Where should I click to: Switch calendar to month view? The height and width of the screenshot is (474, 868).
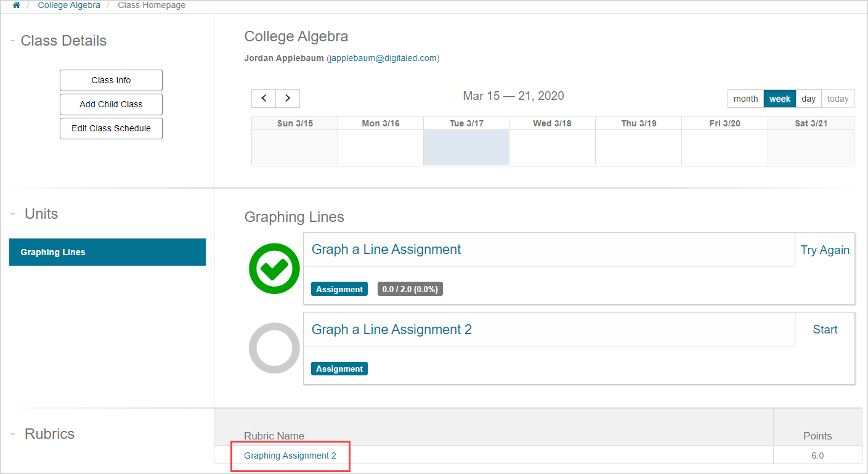[745, 99]
